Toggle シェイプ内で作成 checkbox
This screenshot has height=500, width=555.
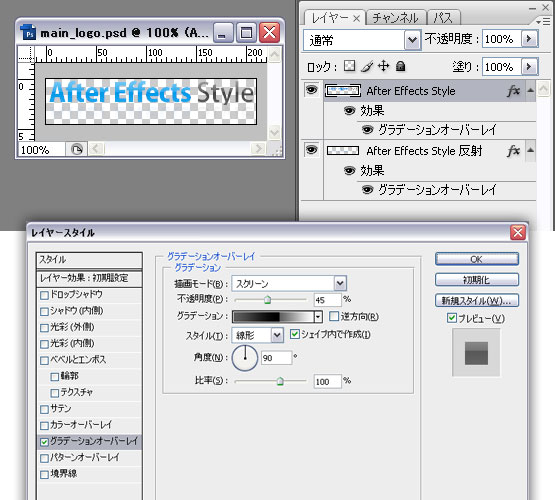click(x=294, y=334)
